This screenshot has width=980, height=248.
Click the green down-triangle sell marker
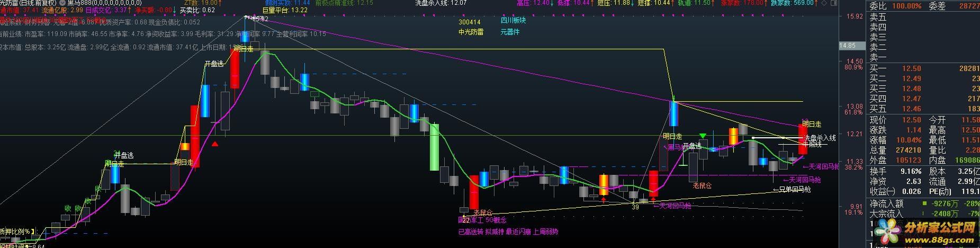(703, 137)
